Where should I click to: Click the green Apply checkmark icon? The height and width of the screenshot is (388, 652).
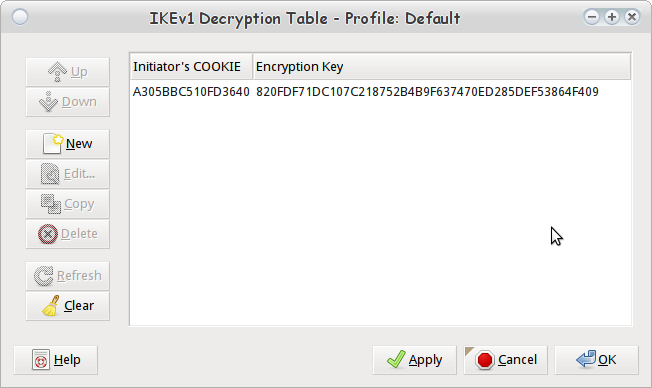pyautogui.click(x=396, y=359)
